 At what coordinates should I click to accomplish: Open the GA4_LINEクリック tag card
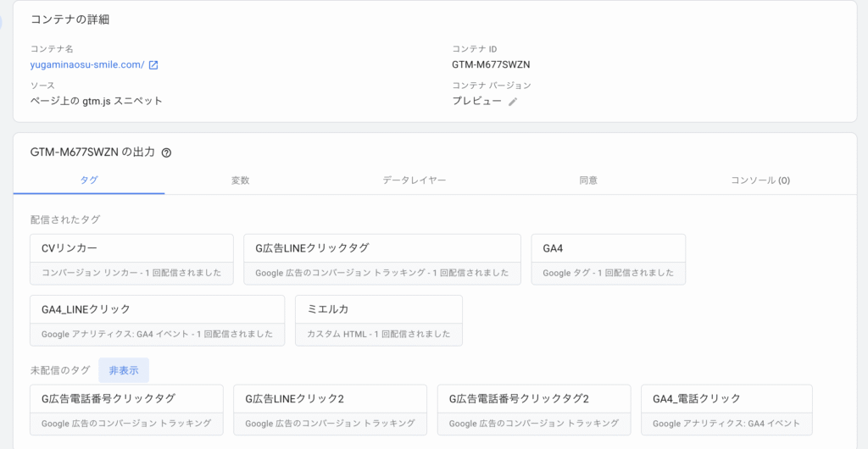tap(157, 319)
